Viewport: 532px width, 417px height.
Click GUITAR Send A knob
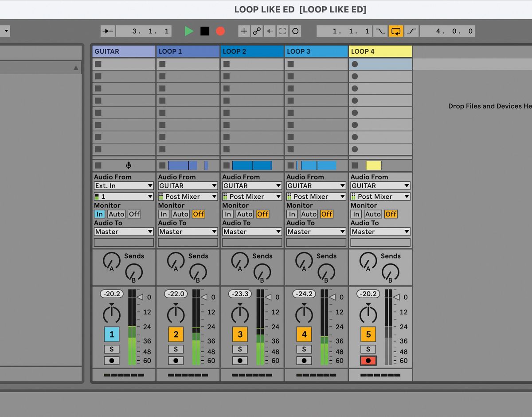[112, 261]
